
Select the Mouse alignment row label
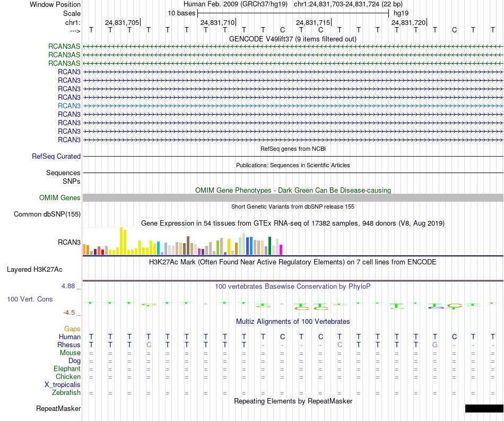[x=70, y=353]
